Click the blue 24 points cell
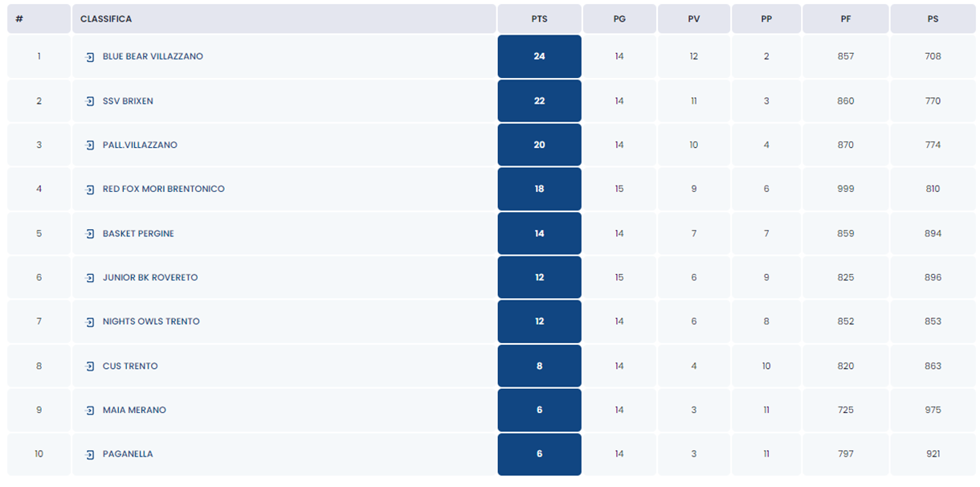Image resolution: width=980 pixels, height=487 pixels. point(539,57)
